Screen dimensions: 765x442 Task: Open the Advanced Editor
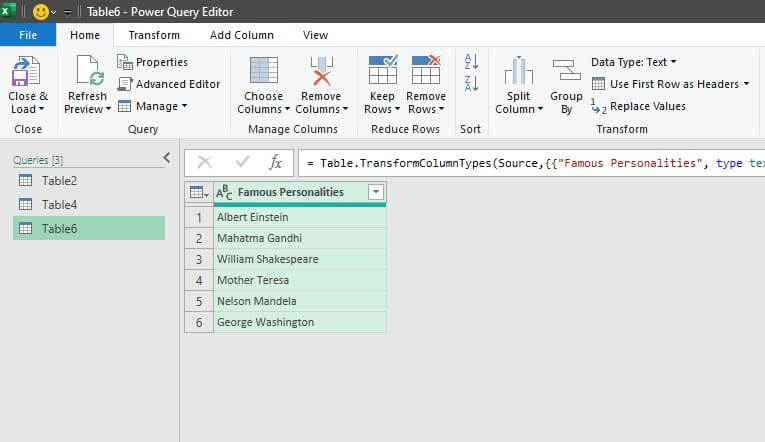click(169, 84)
